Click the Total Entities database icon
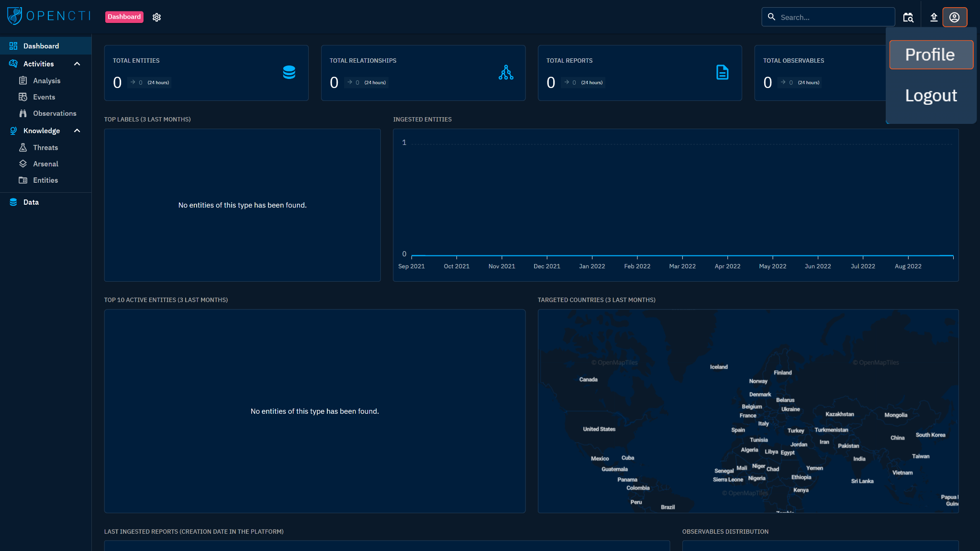This screenshot has width=980, height=551. pos(289,72)
